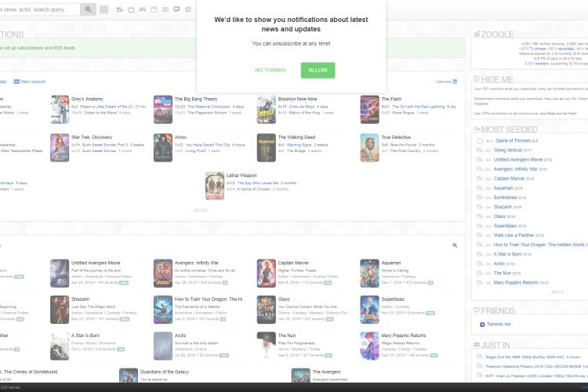This screenshot has height=392, width=588.
Task: Click the movie icon beside Captain Marvel in Most Seeded
Action: pyautogui.click(x=480, y=179)
